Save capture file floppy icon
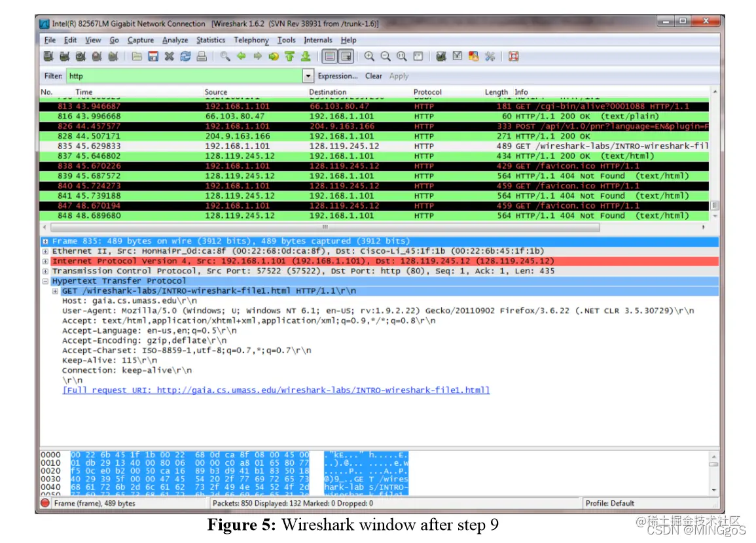Screen dimensions: 756x543 pos(153,56)
